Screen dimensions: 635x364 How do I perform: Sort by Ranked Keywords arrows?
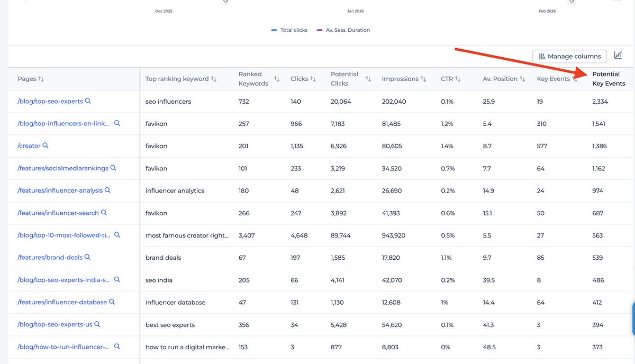click(277, 79)
